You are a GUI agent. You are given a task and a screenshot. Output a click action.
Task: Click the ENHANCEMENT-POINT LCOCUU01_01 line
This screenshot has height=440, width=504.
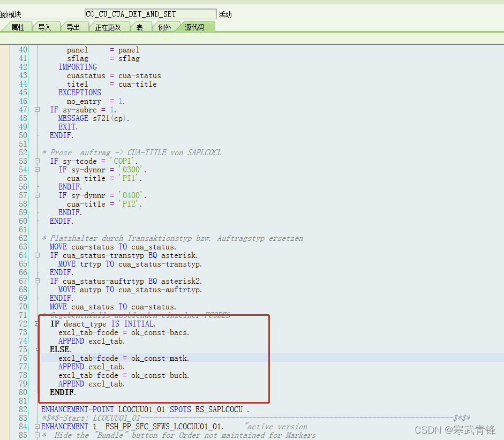click(145, 409)
